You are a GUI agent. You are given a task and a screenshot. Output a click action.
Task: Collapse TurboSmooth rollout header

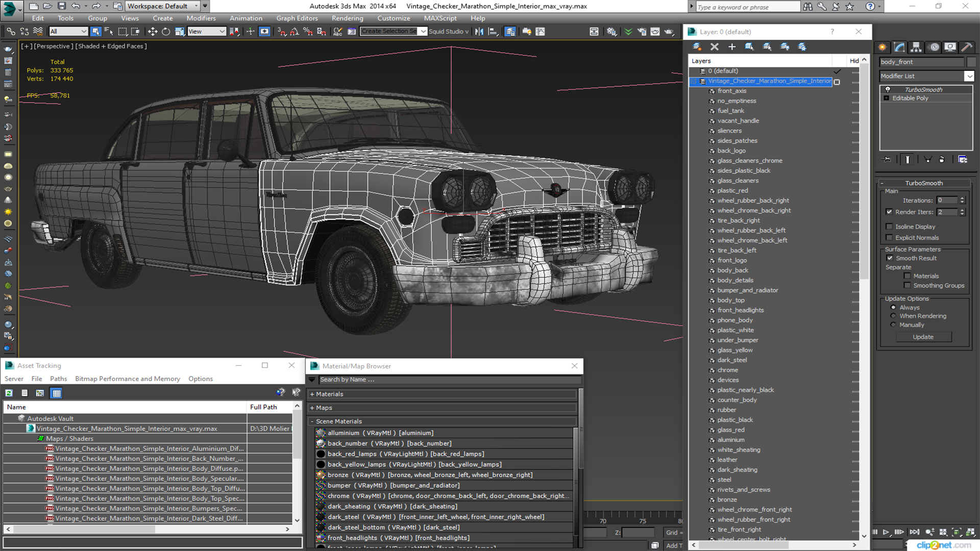click(x=924, y=183)
